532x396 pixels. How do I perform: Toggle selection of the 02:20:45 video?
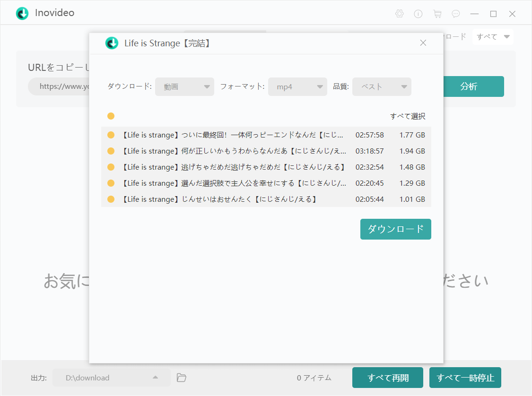point(111,183)
